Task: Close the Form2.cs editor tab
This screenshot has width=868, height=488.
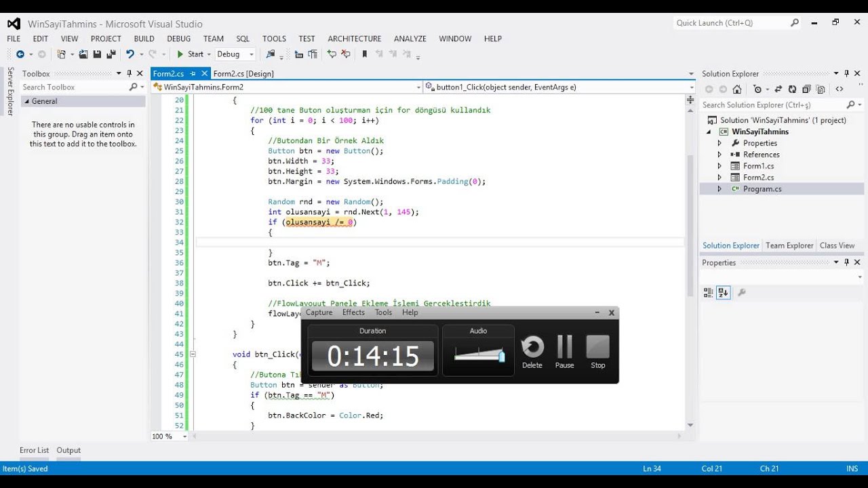Action: point(205,73)
